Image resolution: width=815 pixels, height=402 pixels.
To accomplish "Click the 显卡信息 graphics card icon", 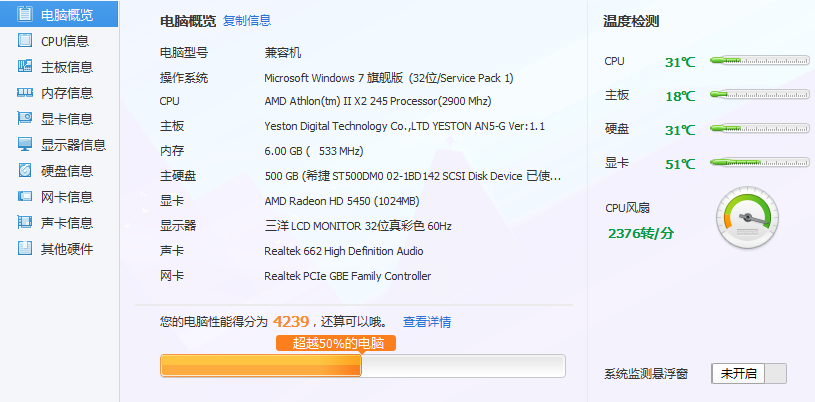I will click(x=24, y=119).
